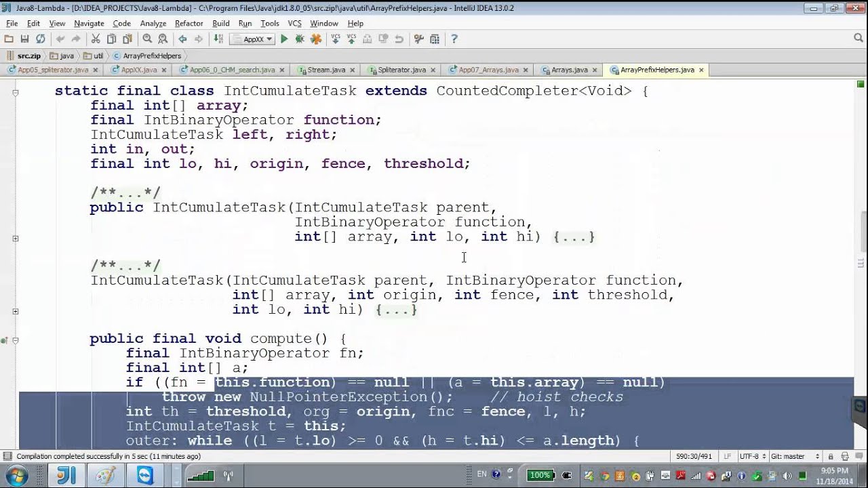Click the TeamViewer taskbar button
Image resolution: width=868 pixels, height=488 pixels.
[145, 475]
